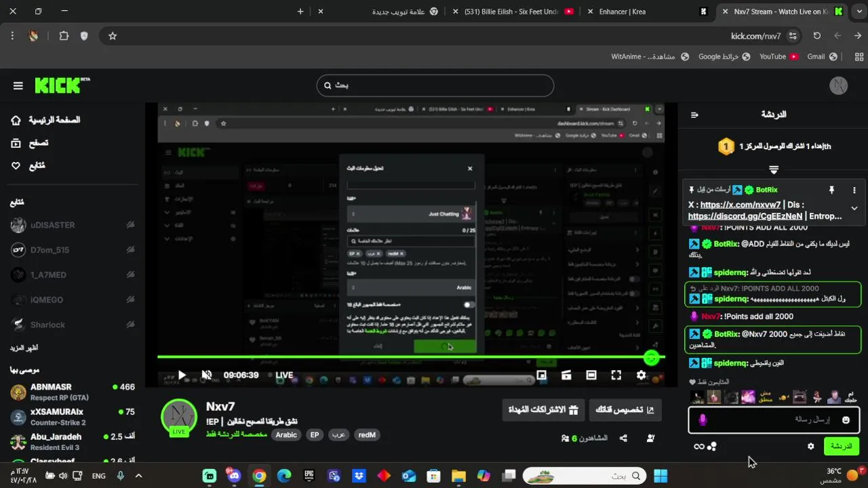
Task: Open the Kick hamburger sidebar menu
Action: [18, 85]
